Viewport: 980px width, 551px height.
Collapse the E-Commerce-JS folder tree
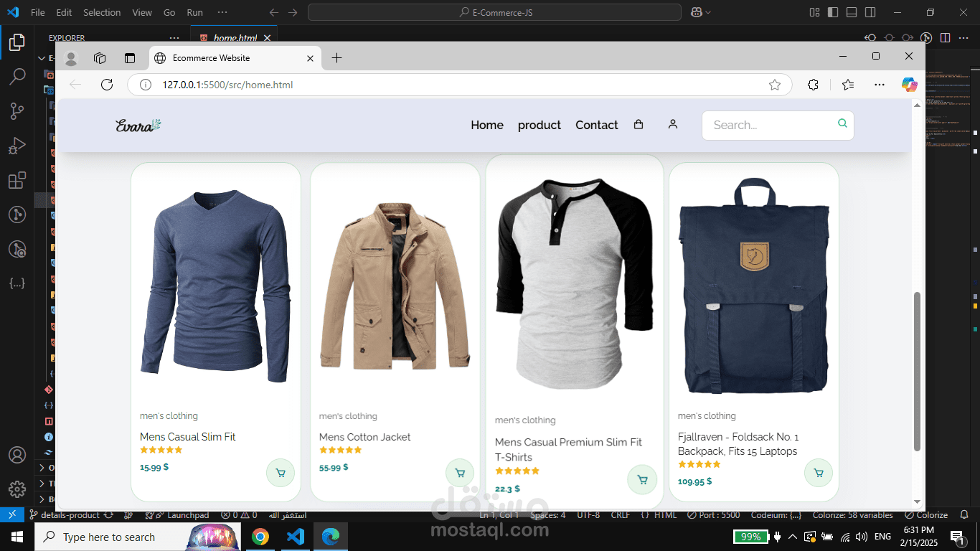pyautogui.click(x=42, y=58)
